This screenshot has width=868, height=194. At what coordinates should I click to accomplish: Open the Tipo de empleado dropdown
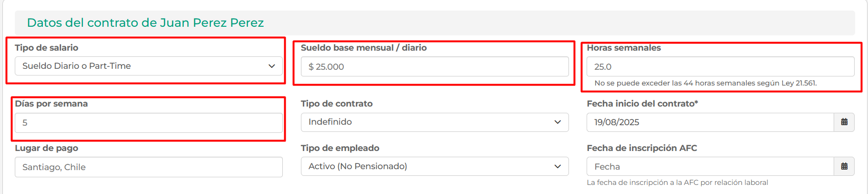click(434, 166)
